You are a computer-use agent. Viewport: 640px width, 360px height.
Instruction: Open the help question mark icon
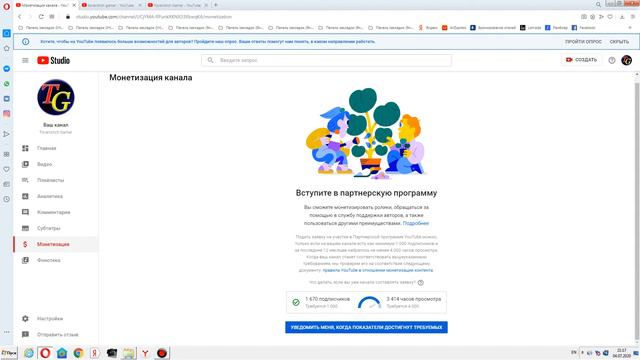click(x=611, y=60)
